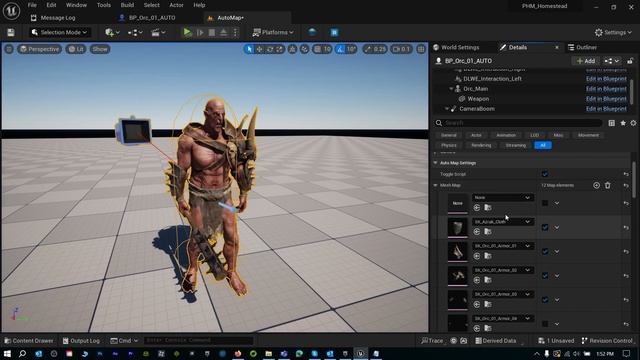Image resolution: width=640 pixels, height=360 pixels.
Task: Open the play options three-dot menu
Action: click(x=235, y=32)
